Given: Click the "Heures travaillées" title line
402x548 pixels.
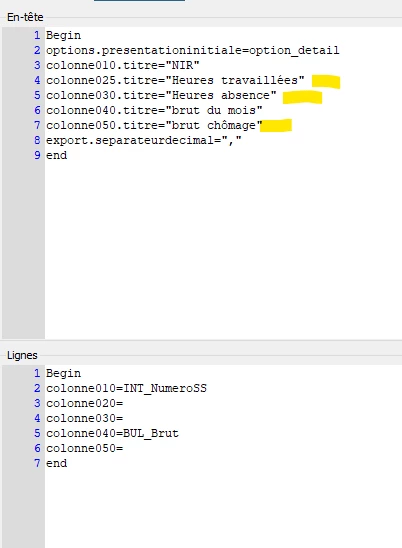Looking at the screenshot, I should 175,80.
